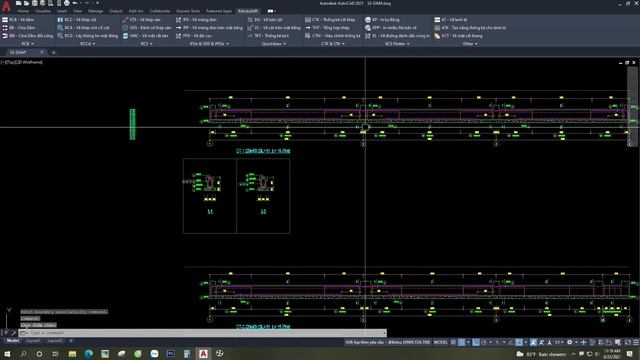Open a new drawing tab with plus
This screenshot has height=360, width=640.
(53, 52)
